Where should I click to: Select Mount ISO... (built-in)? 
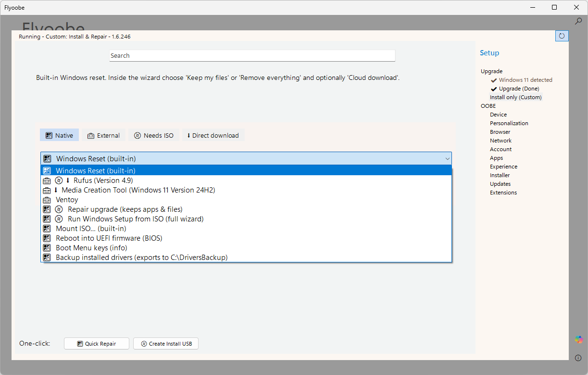coord(246,229)
